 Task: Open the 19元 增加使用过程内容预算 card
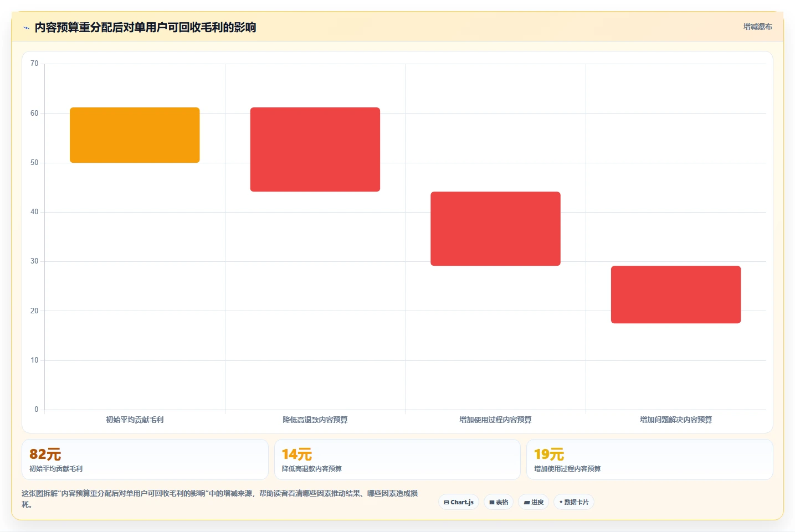pyautogui.click(x=649, y=459)
